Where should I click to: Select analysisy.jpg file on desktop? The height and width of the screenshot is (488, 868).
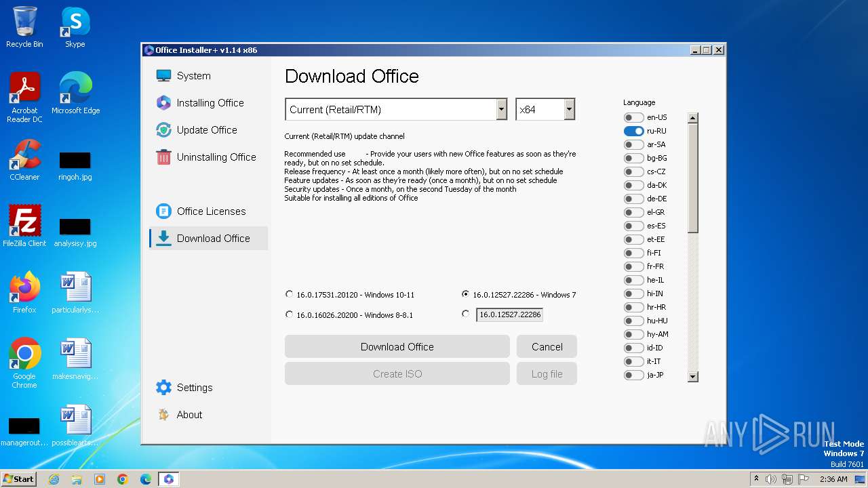pos(75,232)
